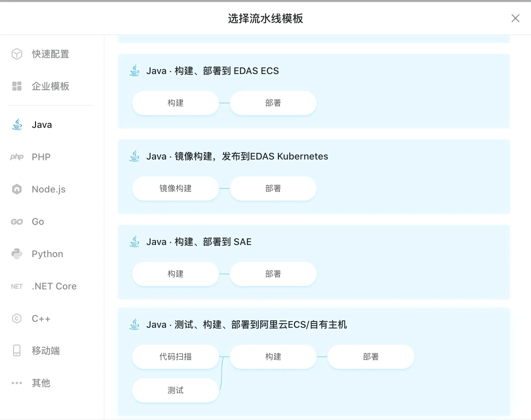Click the Node.js hexagon icon
This screenshot has height=420, width=531.
click(x=17, y=189)
